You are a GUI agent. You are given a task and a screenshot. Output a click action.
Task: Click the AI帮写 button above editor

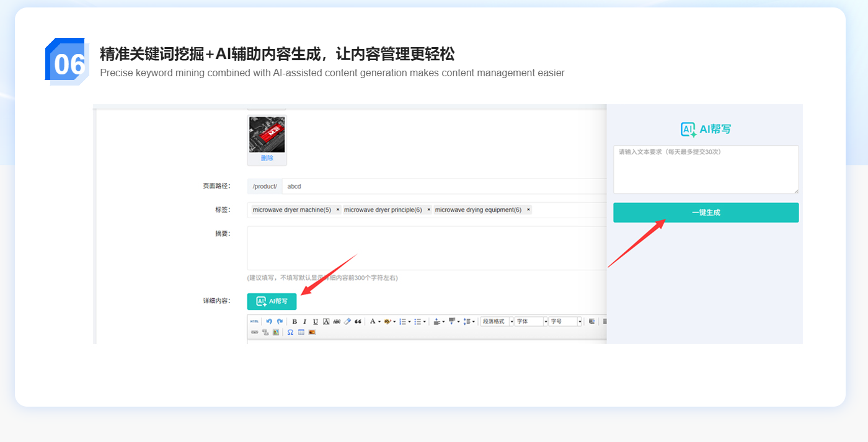click(x=272, y=301)
